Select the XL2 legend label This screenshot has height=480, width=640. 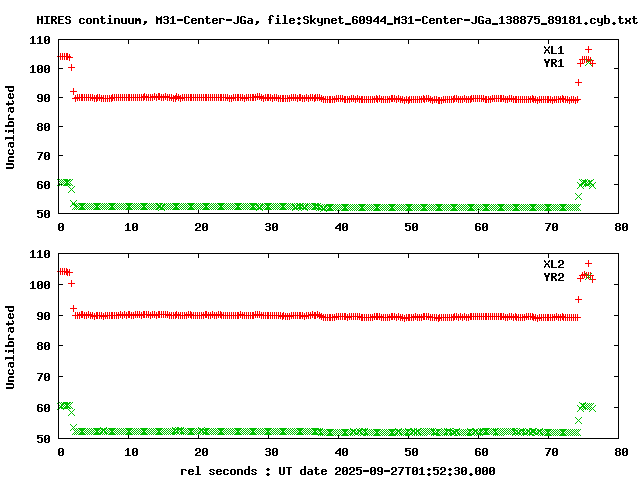coord(553,264)
